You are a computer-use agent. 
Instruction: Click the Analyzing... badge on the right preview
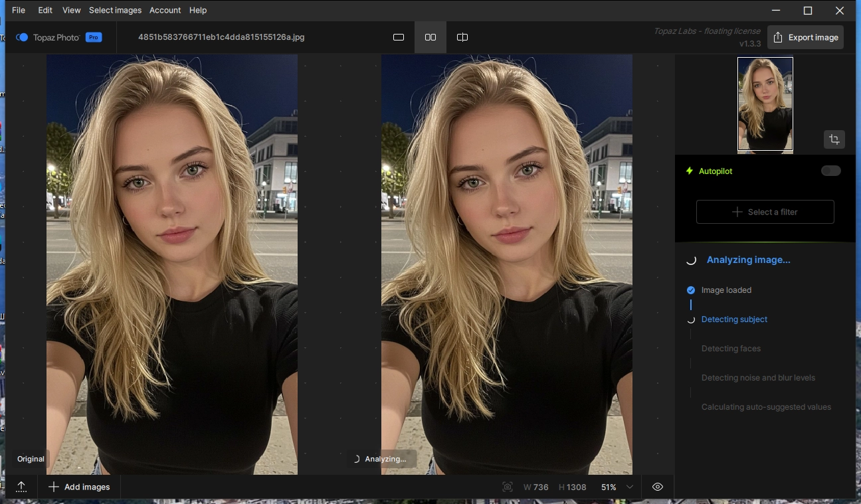click(381, 459)
